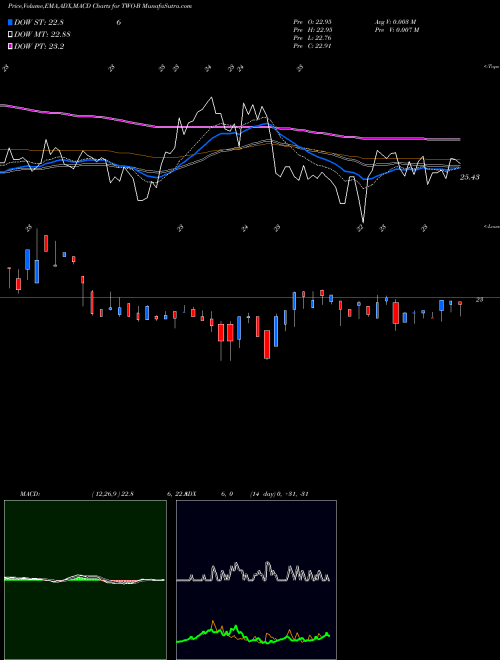Click the '(14 day) 6, +31, -31' ADX values
500x660 pixels.
[x=279, y=494]
